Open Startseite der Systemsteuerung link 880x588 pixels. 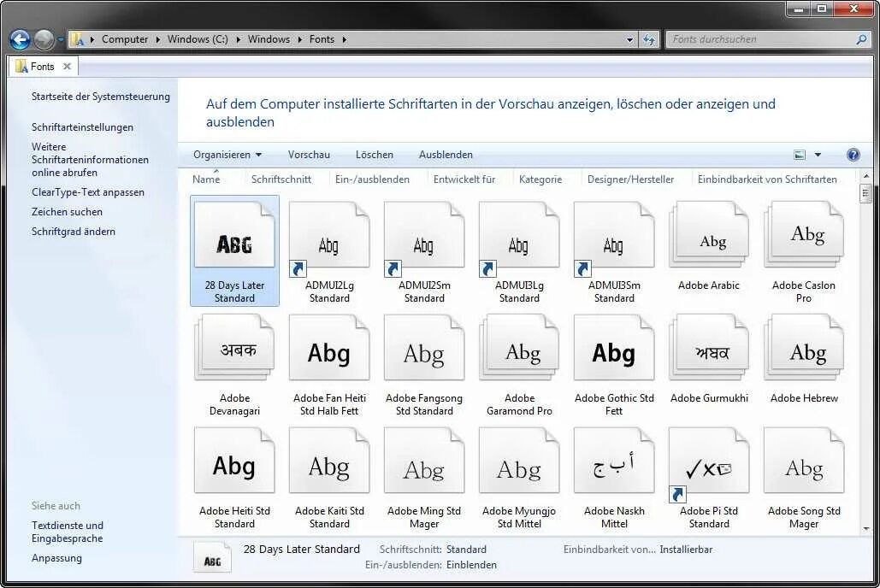(x=100, y=97)
